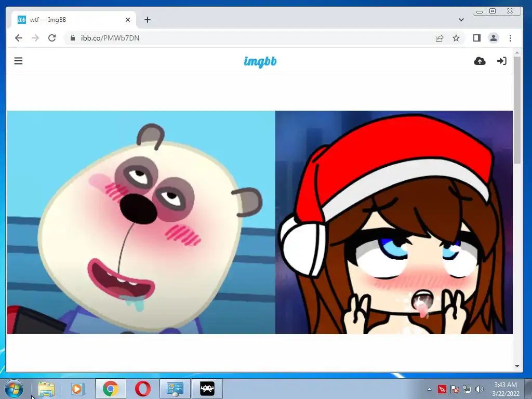This screenshot has height=399, width=532.
Task: Open File Explorer from taskbar
Action: [46, 389]
